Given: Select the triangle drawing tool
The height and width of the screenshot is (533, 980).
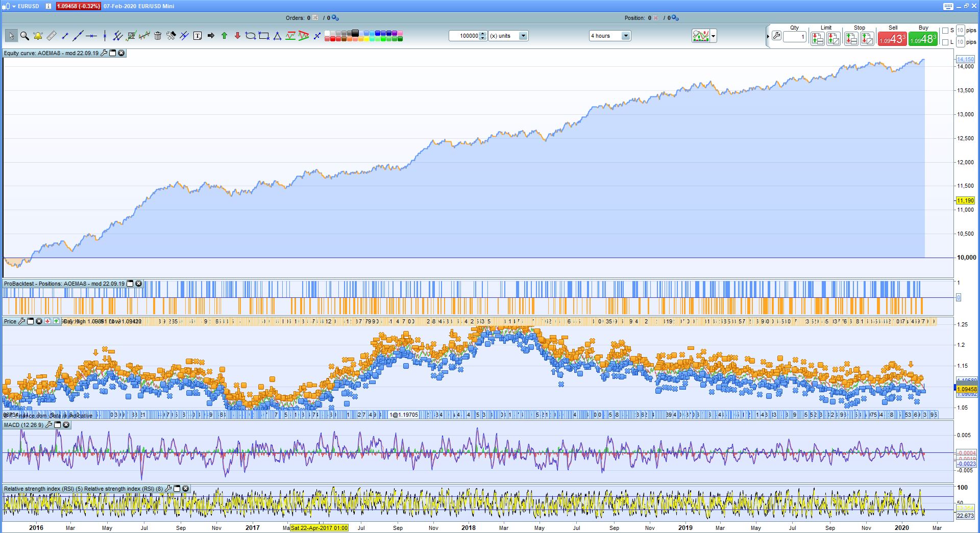Looking at the screenshot, I should (x=277, y=36).
